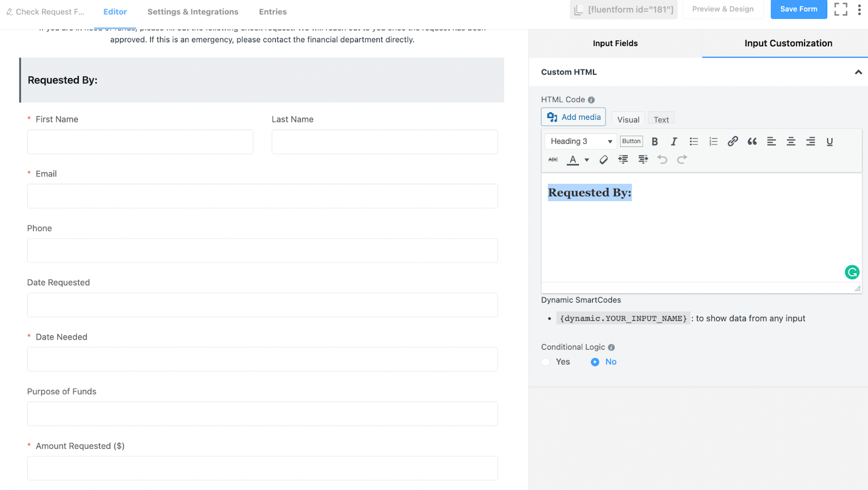Open Preview & Design
This screenshot has width=868, height=490.
pyautogui.click(x=723, y=9)
